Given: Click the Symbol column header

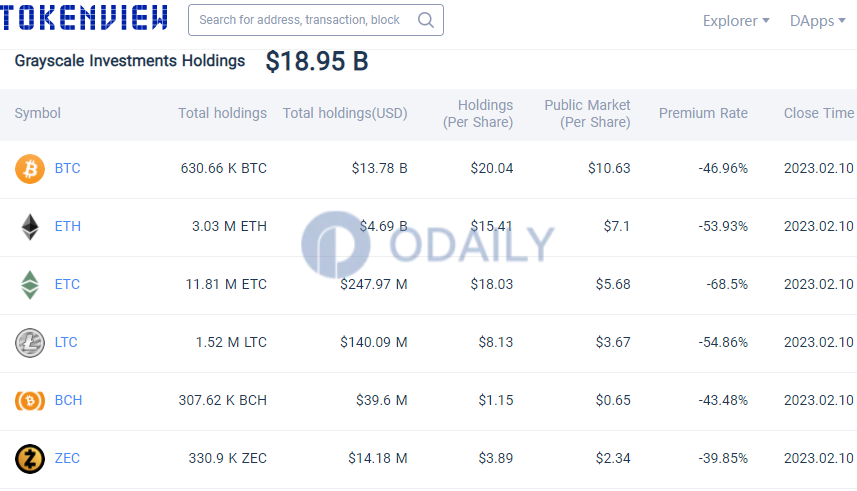Looking at the screenshot, I should 38,113.
